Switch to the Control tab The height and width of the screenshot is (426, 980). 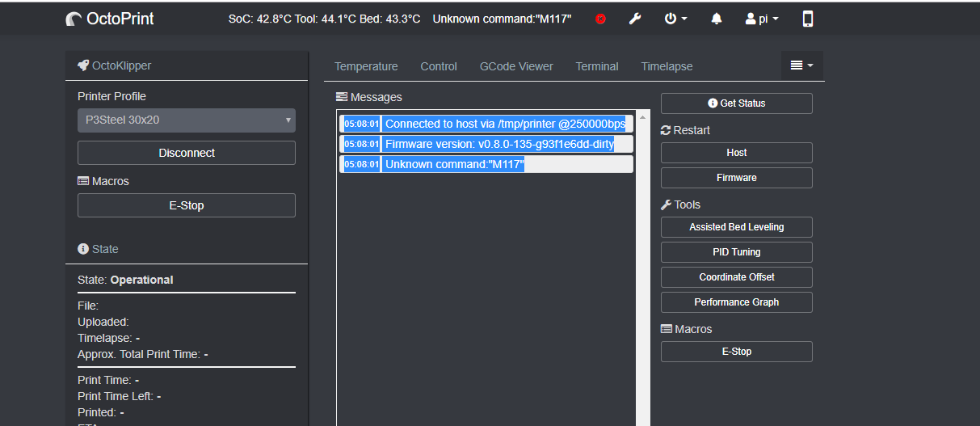[439, 66]
